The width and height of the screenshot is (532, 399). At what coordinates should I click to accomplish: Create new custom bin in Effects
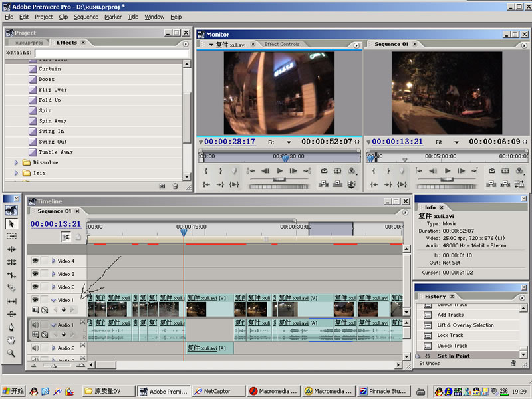click(x=162, y=186)
